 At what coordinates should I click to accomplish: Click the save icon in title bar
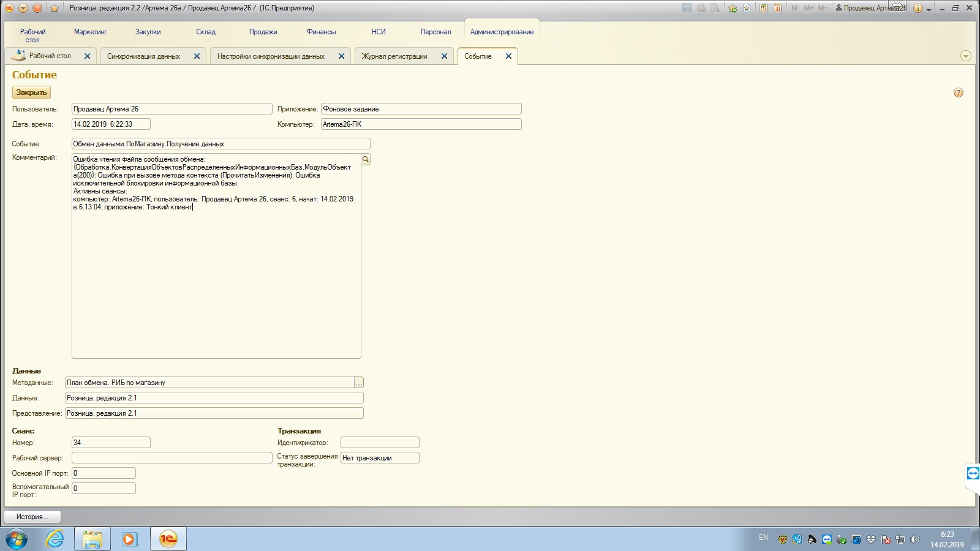687,8
